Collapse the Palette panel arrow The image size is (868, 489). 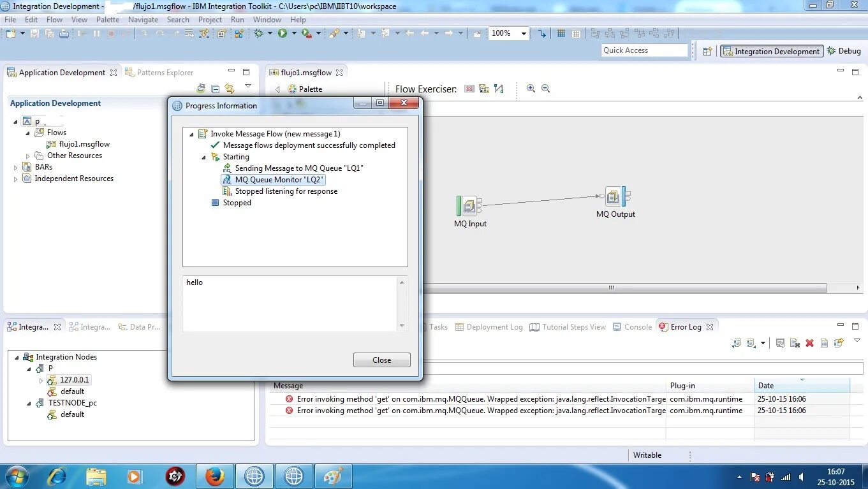click(x=277, y=89)
